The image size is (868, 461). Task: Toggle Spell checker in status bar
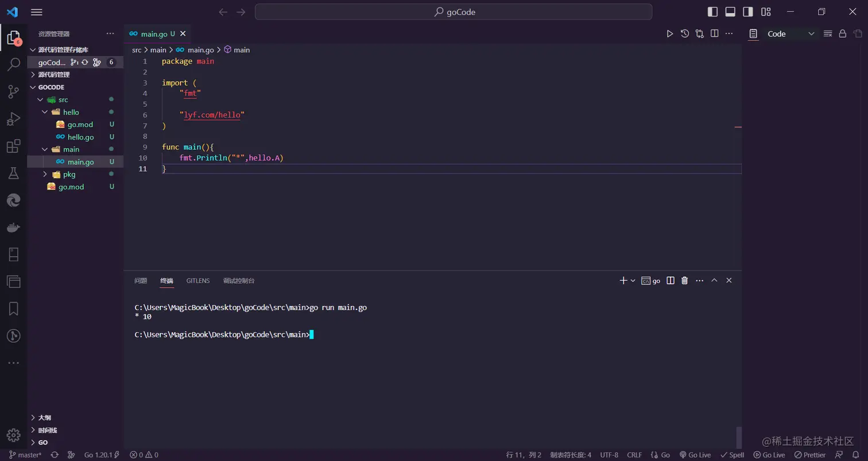point(733,455)
